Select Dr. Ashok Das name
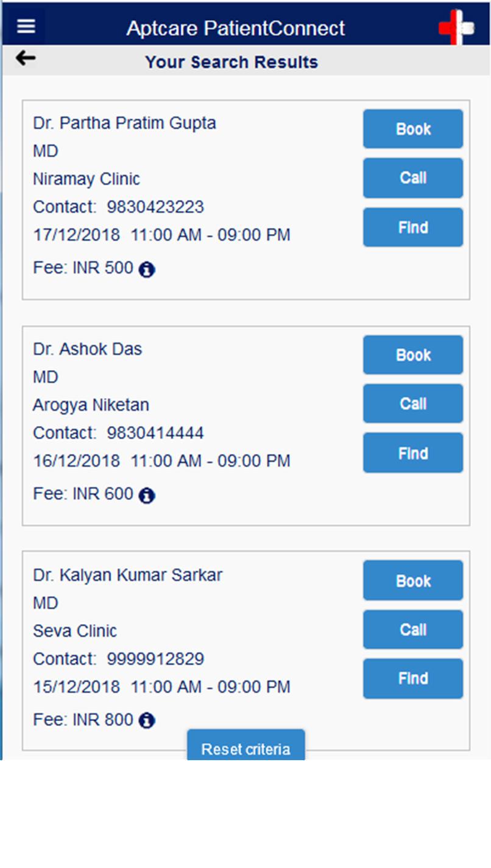Viewport: 491px width, 868px height. click(87, 349)
